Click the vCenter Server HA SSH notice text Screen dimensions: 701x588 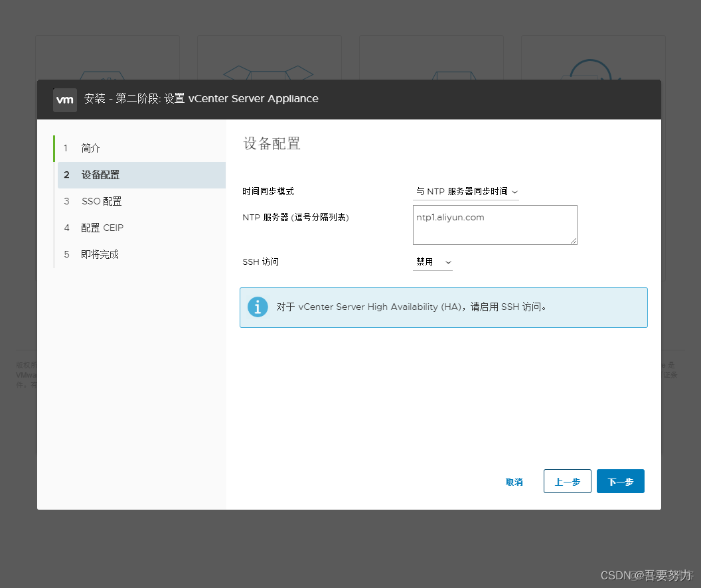click(x=412, y=307)
